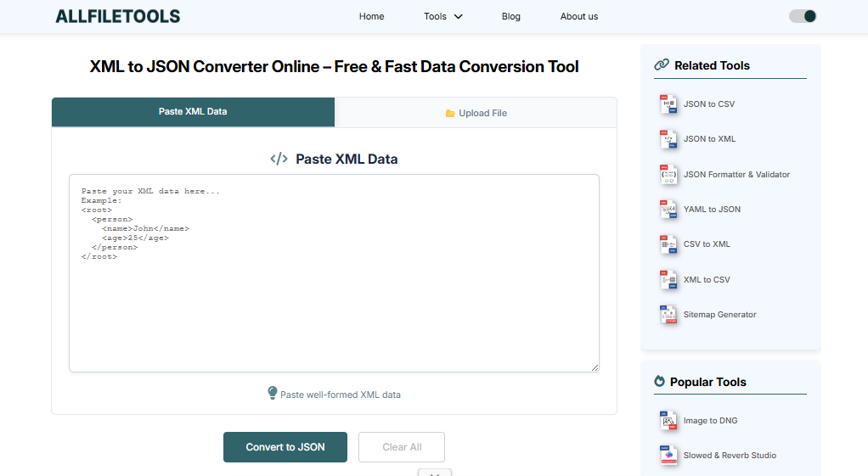
Task: Click the Sitemap Generator icon
Action: click(668, 315)
